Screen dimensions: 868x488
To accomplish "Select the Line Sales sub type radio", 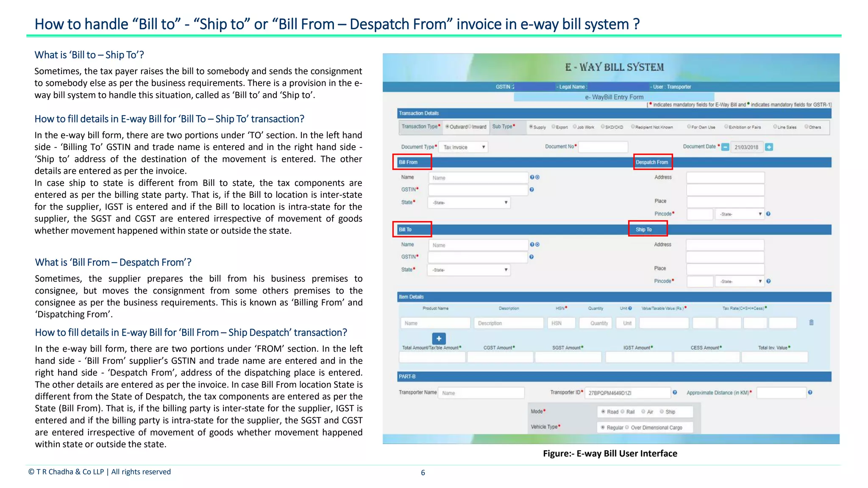I will (x=775, y=127).
